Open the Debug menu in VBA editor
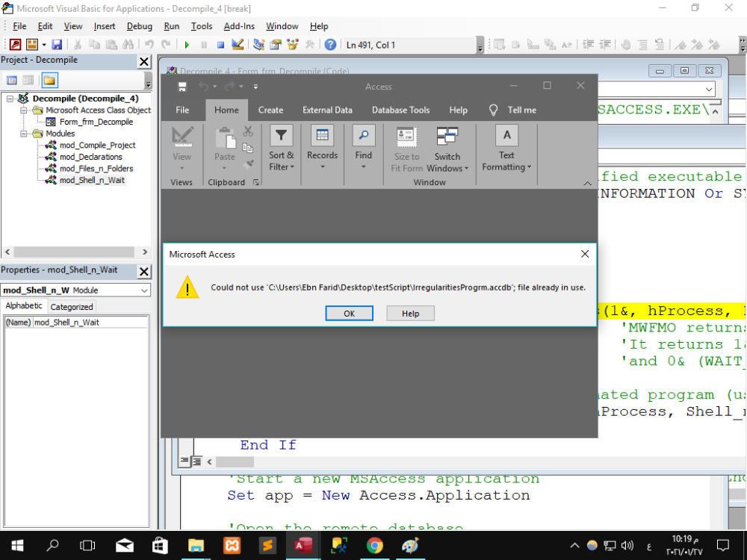 [x=140, y=26]
